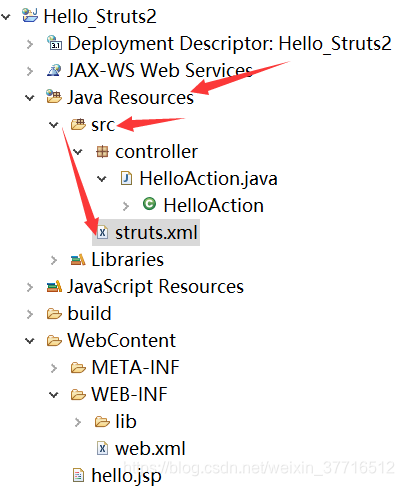Click the Libraries books icon
404x486 pixels.
(x=78, y=260)
